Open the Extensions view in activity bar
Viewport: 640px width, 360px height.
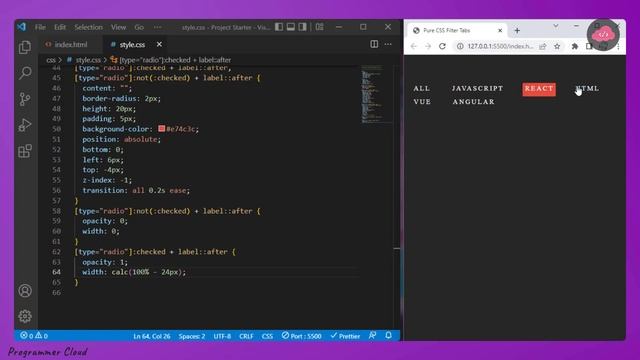click(x=25, y=151)
